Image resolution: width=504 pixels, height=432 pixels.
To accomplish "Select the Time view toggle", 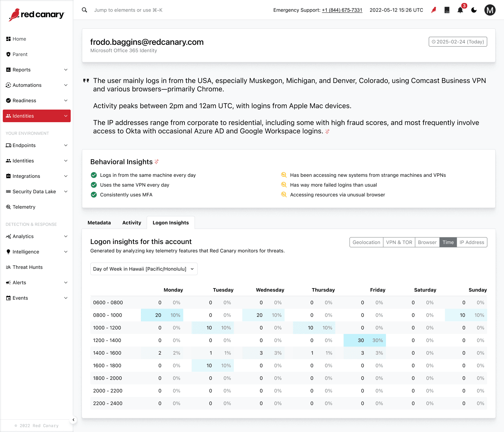I will click(448, 242).
